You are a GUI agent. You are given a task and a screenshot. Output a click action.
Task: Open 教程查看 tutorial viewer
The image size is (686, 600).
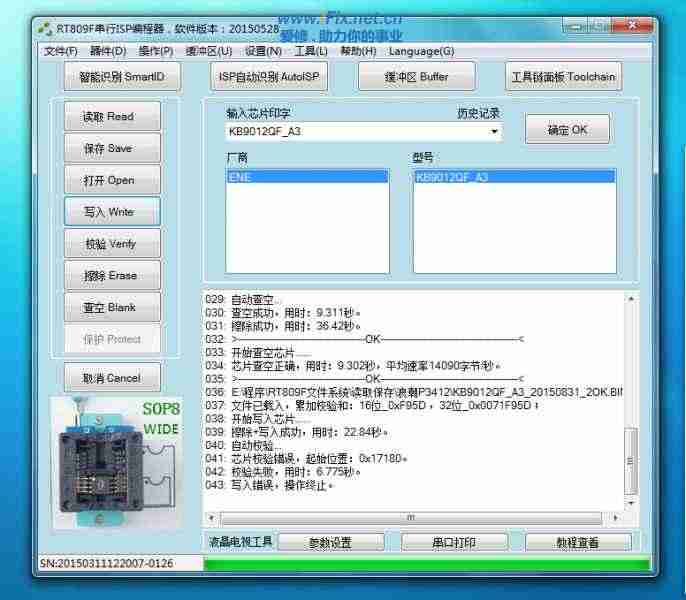(x=578, y=543)
